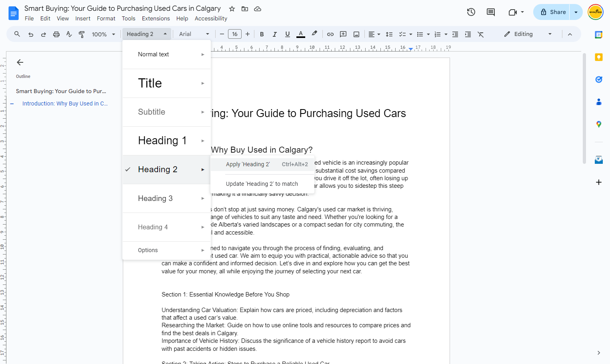
Task: Click Apply 'Heading 2' option
Action: (x=262, y=164)
